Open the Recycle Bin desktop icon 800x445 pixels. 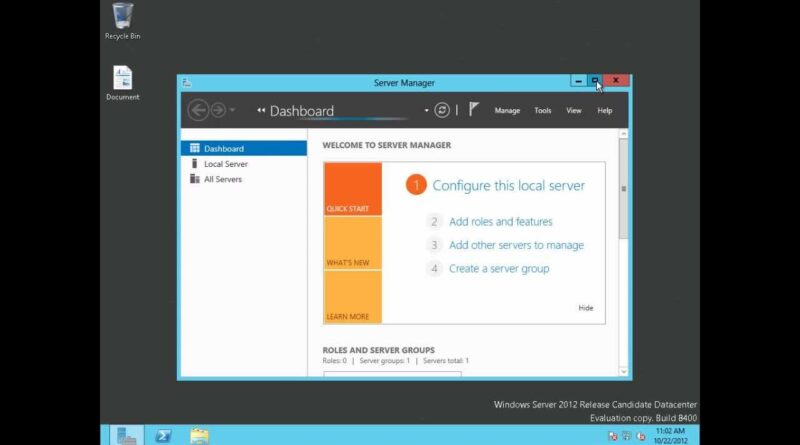tap(122, 21)
